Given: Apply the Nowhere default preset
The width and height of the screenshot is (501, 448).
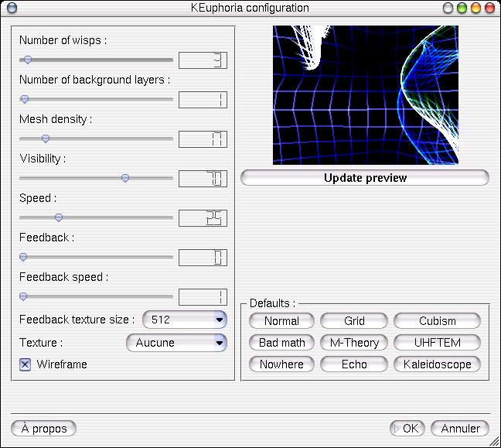Looking at the screenshot, I should click(x=281, y=364).
